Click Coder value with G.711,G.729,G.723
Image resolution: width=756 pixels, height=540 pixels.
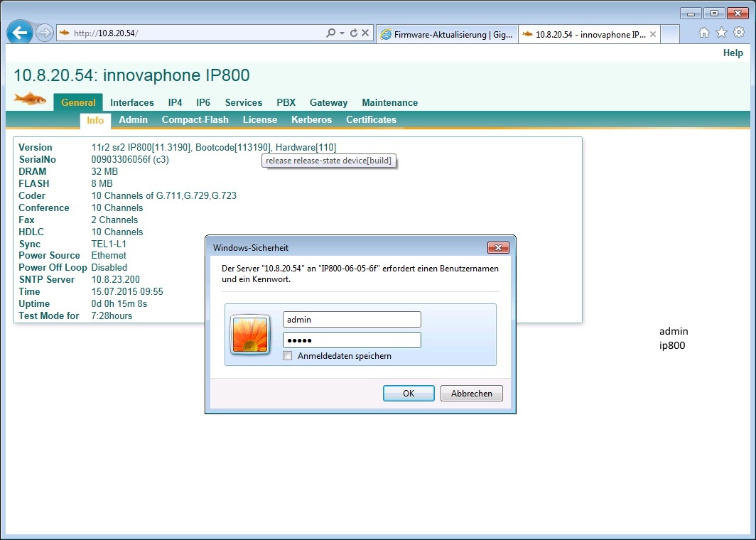[x=164, y=195]
